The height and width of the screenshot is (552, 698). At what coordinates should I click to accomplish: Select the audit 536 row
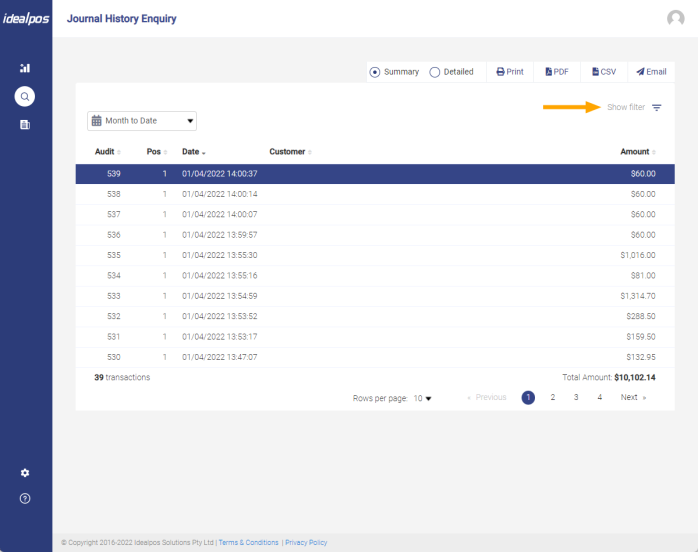375,235
